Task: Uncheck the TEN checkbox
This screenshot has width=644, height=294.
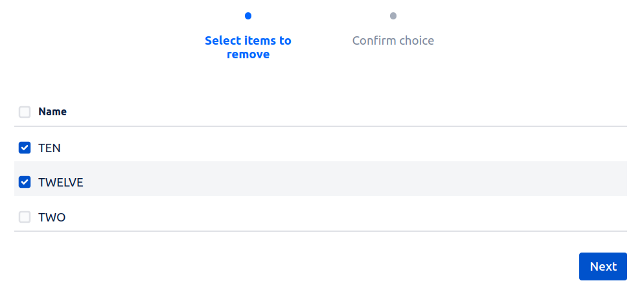Action: pyautogui.click(x=25, y=148)
